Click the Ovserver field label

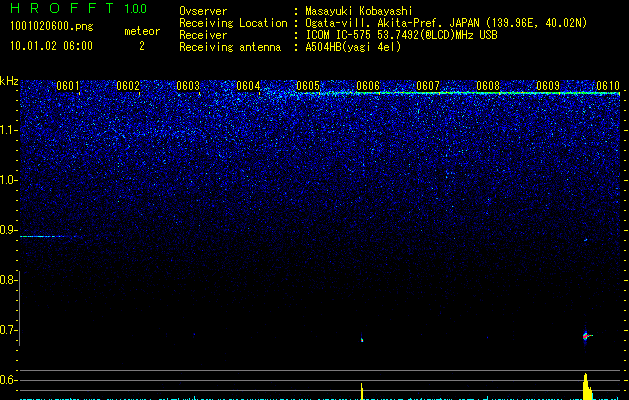click(203, 11)
